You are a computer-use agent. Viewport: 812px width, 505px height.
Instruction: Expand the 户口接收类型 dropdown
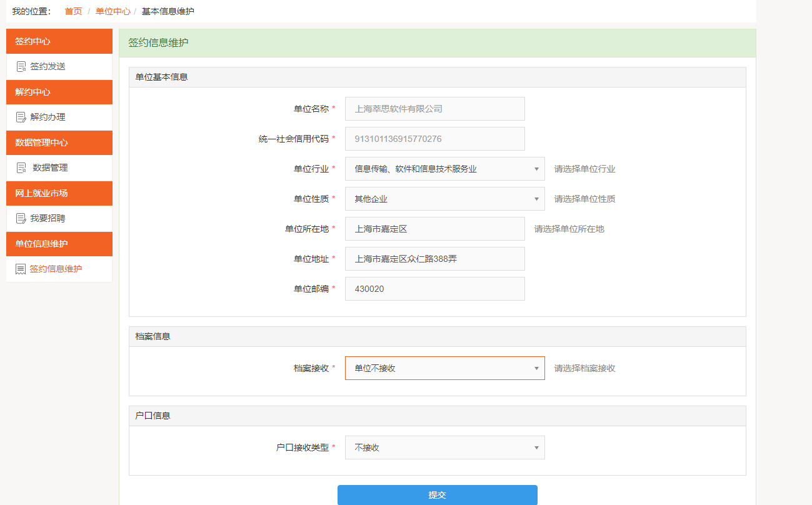tap(444, 447)
